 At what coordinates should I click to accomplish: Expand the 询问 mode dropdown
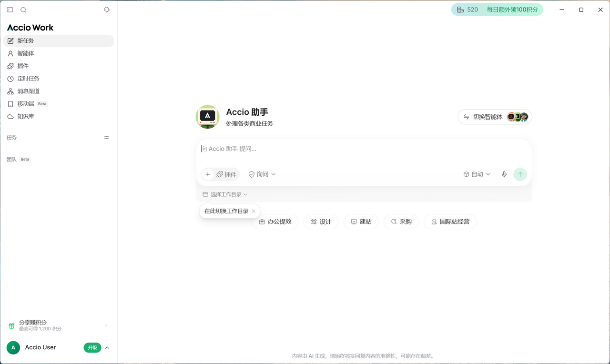pyautogui.click(x=262, y=174)
